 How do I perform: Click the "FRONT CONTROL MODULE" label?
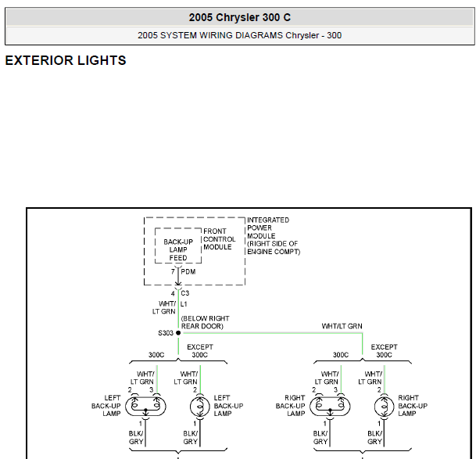219,239
